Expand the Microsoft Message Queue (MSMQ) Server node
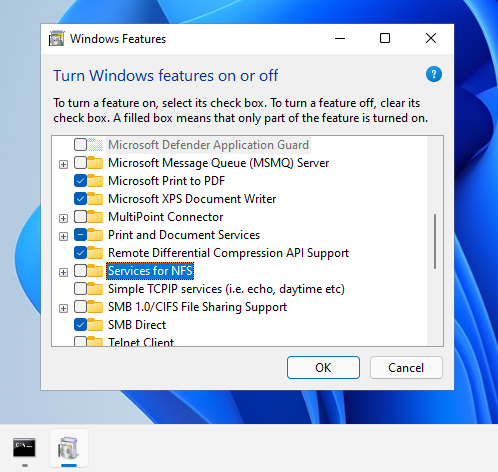This screenshot has height=472, width=498. [63, 164]
